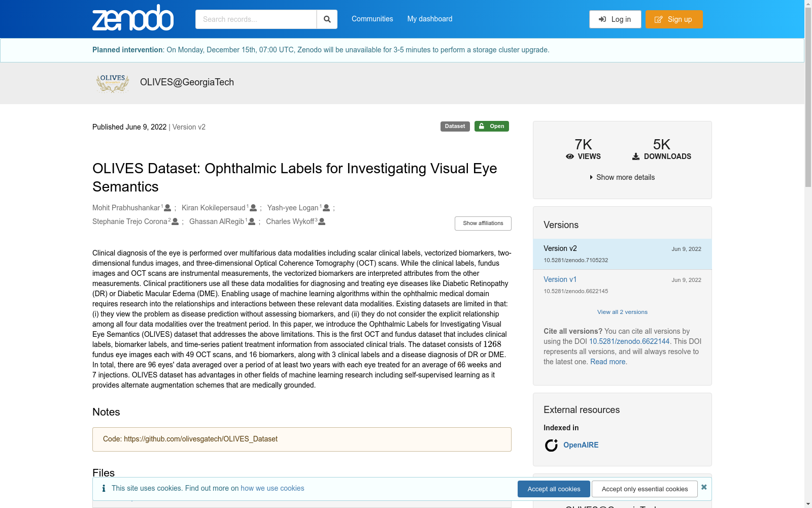Click the Zenodo logo
Screen dimensions: 812x508
tap(133, 18)
